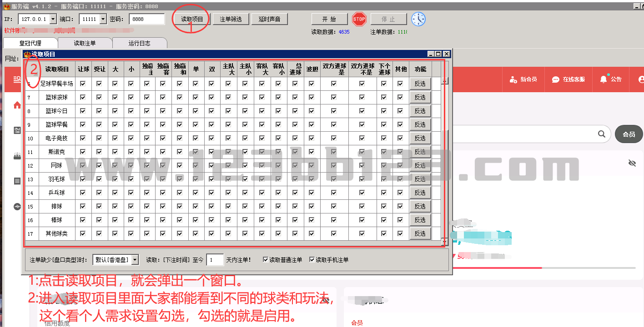644x327 pixels.
Task: Click the 密码 password input field
Action: coord(146,19)
